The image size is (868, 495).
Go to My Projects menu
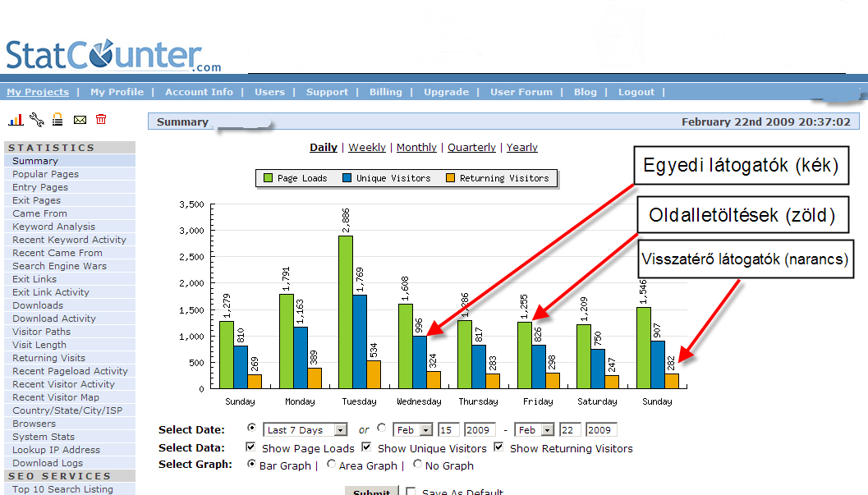pyautogui.click(x=39, y=92)
